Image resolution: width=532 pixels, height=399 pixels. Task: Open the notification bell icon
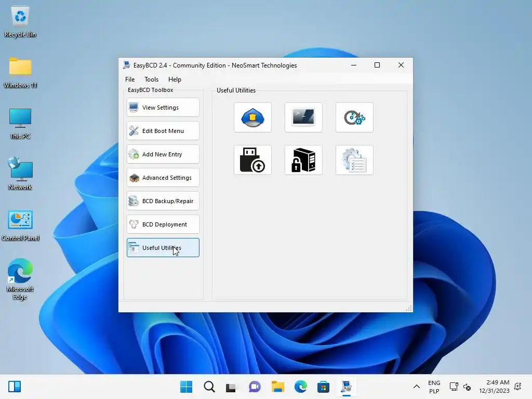(518, 387)
